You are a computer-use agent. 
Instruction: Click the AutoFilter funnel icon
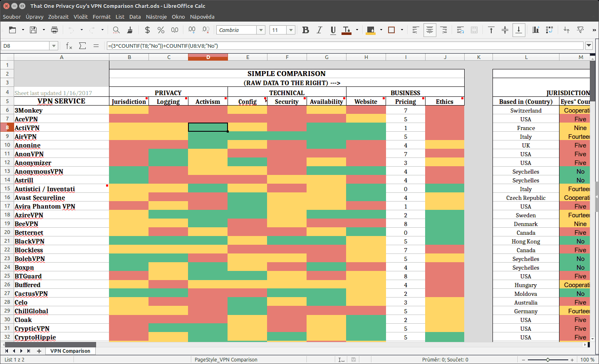click(x=581, y=30)
